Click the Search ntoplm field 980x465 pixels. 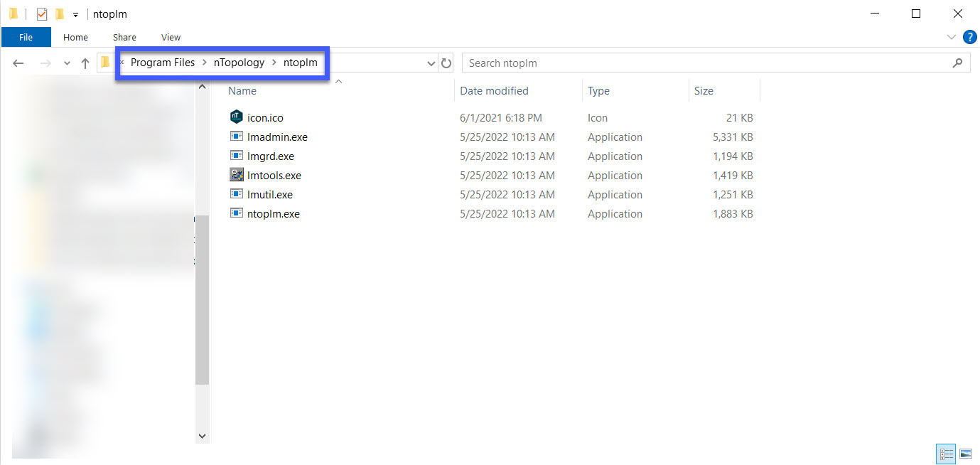716,63
